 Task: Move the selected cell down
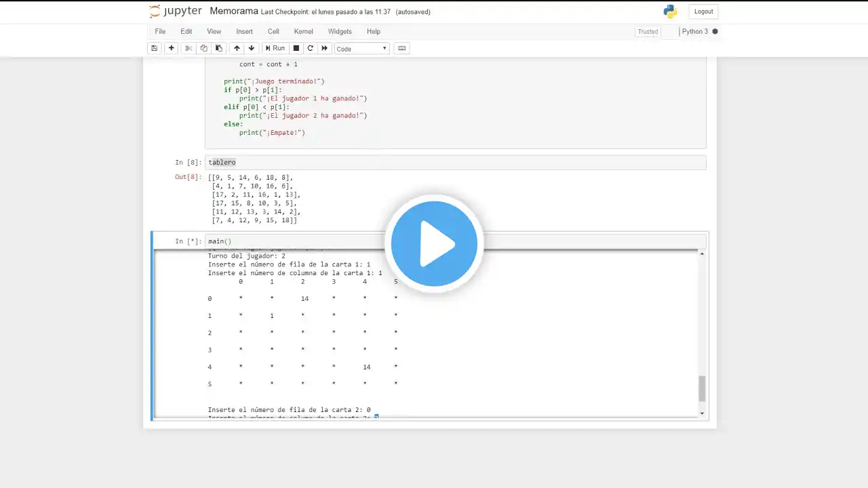[252, 48]
